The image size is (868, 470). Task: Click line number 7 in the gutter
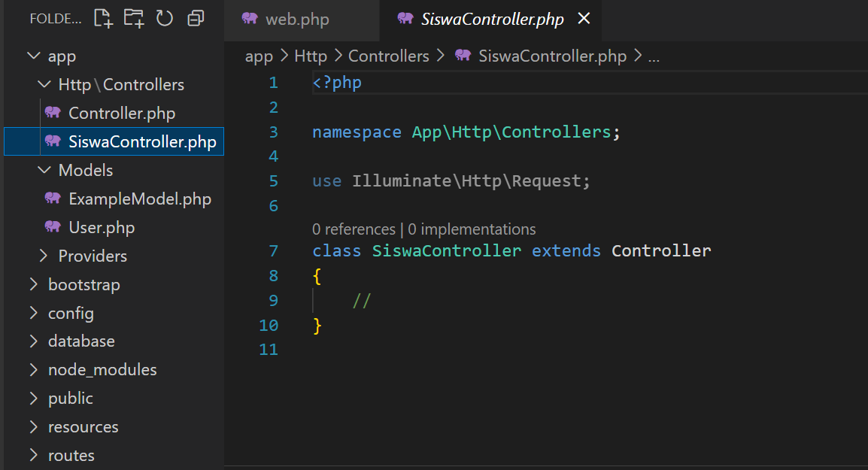point(273,251)
